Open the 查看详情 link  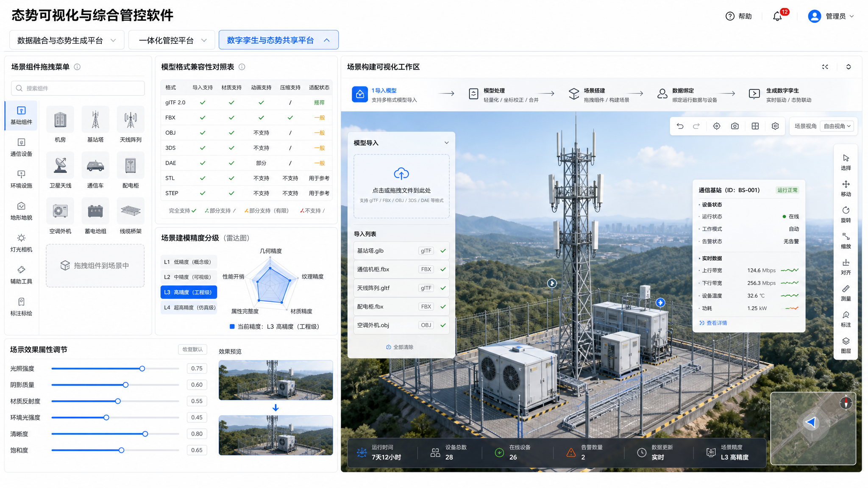713,323
